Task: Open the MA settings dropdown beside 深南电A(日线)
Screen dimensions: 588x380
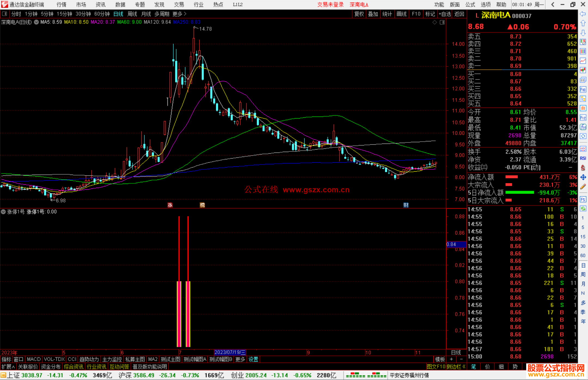Action: click(36, 22)
